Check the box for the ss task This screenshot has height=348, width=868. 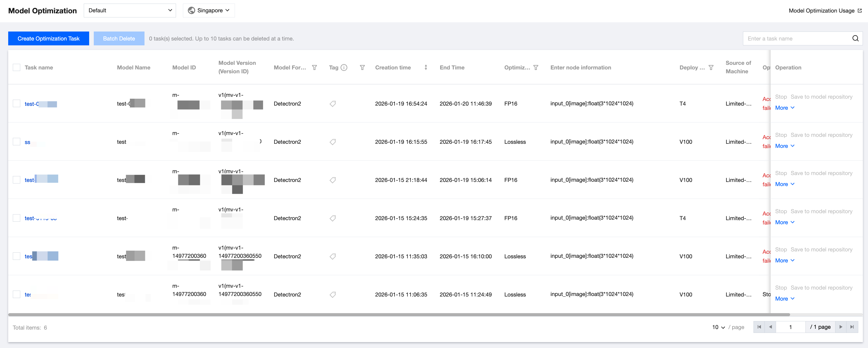point(16,142)
